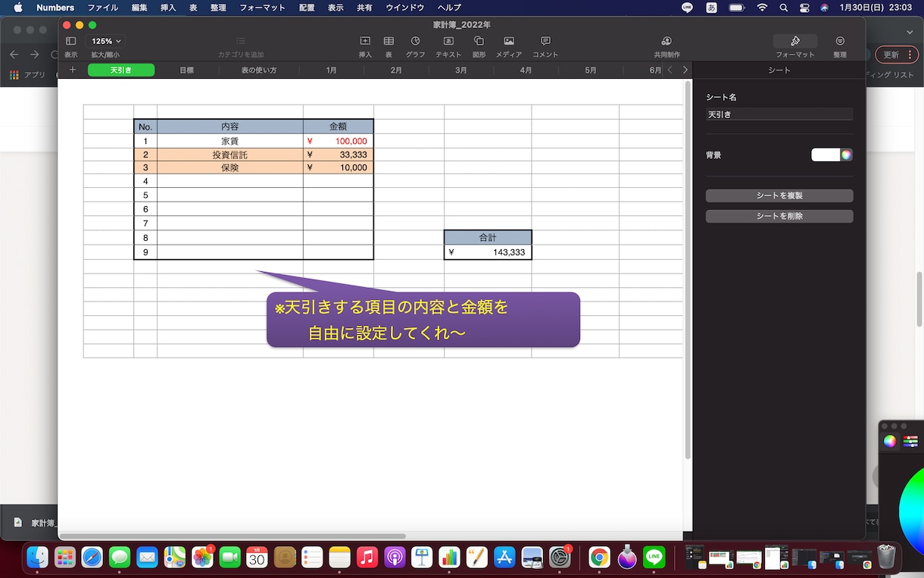The height and width of the screenshot is (578, 924).
Task: Click the 共同制作 collaborate toolbar icon
Action: (666, 41)
